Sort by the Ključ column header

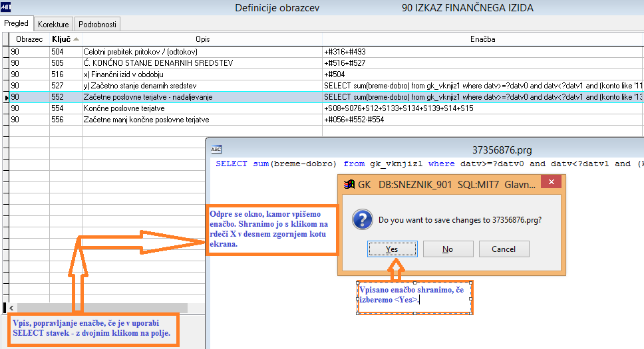click(x=66, y=39)
